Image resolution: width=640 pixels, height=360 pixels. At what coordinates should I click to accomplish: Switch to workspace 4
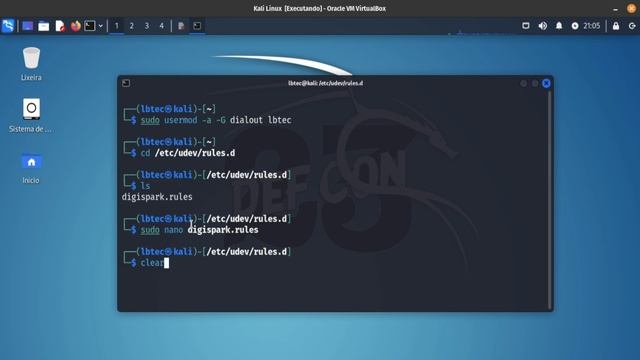[162, 26]
